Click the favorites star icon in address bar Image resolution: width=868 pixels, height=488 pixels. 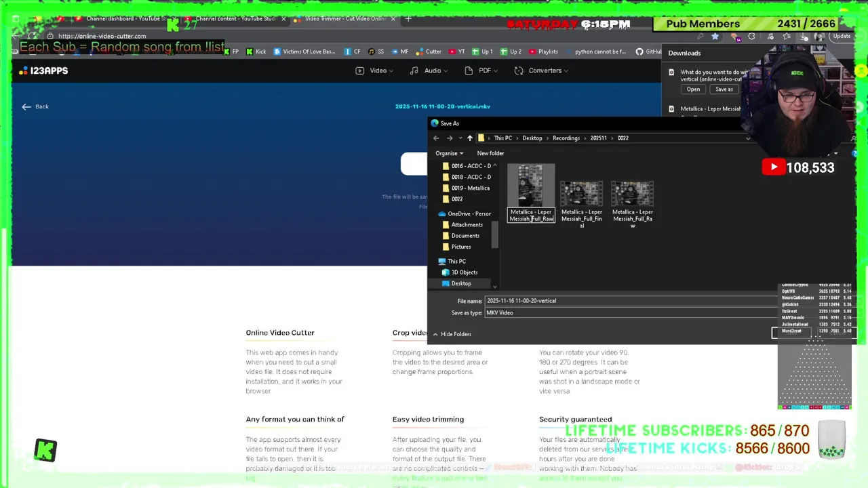click(x=715, y=37)
